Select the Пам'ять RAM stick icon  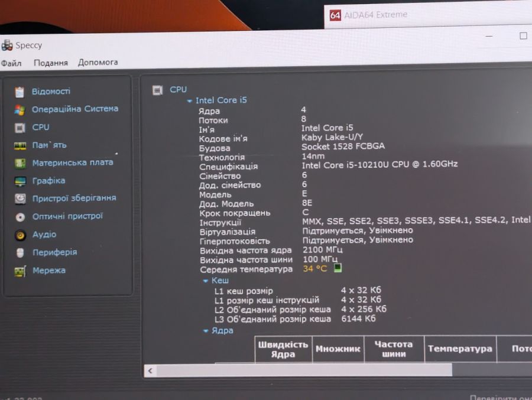[20, 146]
